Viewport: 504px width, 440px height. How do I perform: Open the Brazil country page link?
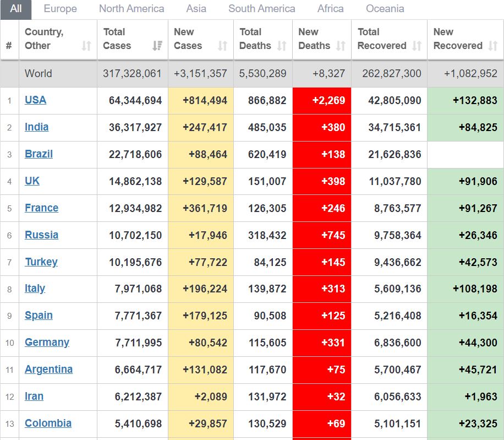39,154
